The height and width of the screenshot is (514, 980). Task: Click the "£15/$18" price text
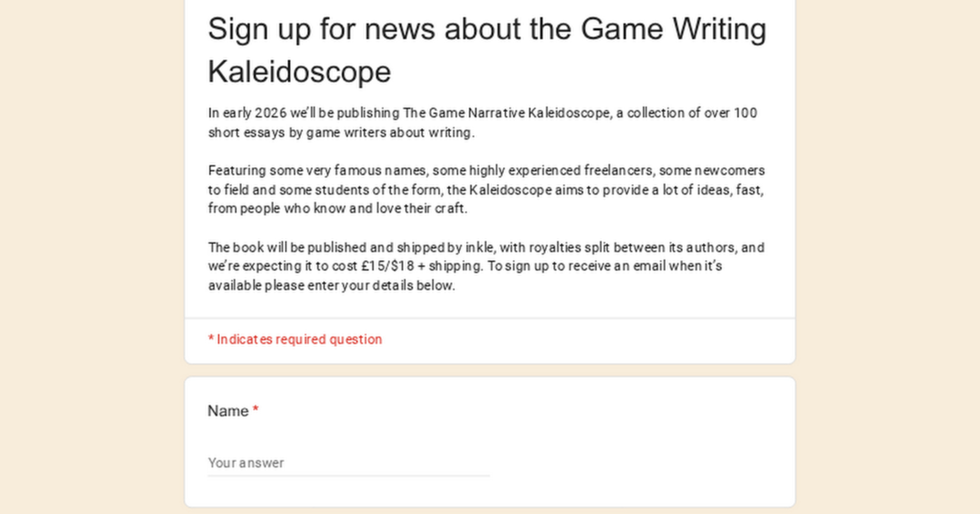coord(388,266)
